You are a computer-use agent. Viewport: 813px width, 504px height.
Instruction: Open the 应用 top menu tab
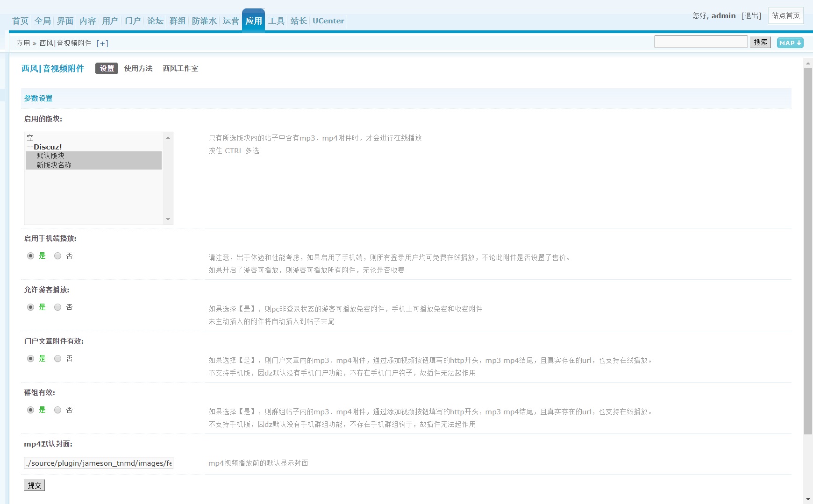pos(254,21)
